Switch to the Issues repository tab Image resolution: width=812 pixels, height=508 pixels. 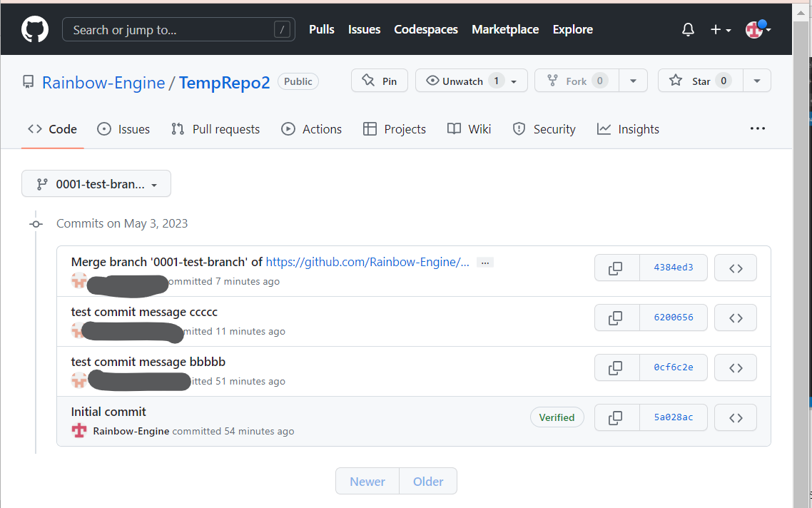tap(123, 129)
